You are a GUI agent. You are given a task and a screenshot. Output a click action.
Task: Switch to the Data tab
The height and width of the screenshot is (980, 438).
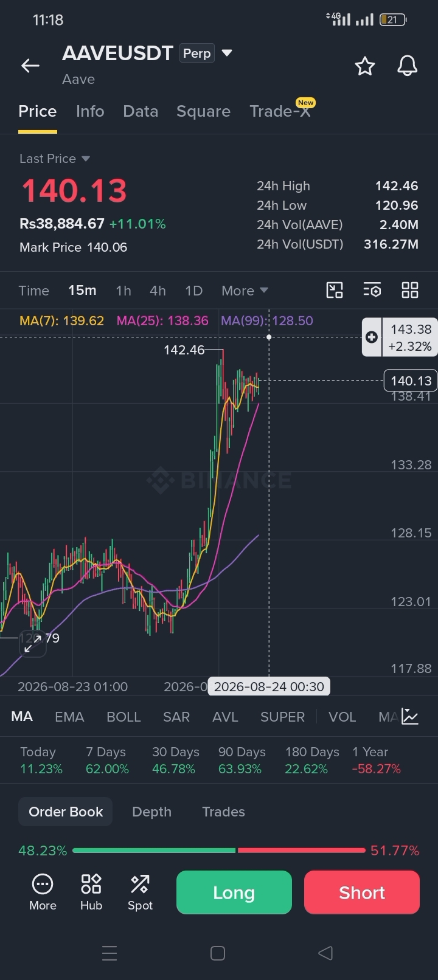point(141,111)
